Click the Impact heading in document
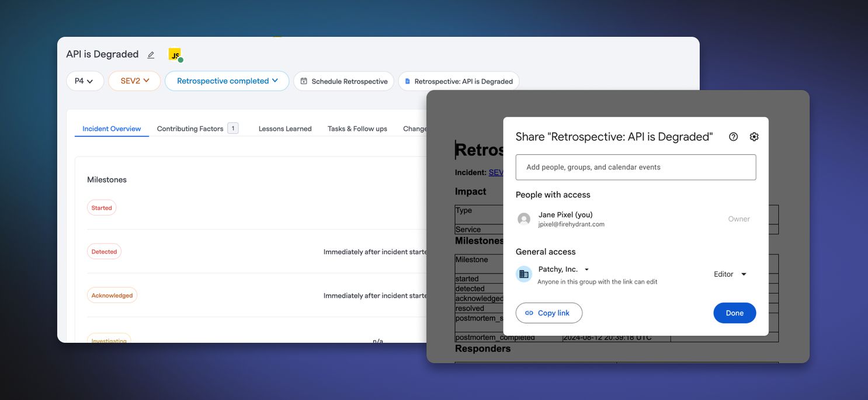Viewport: 868px width, 400px height. 471,192
